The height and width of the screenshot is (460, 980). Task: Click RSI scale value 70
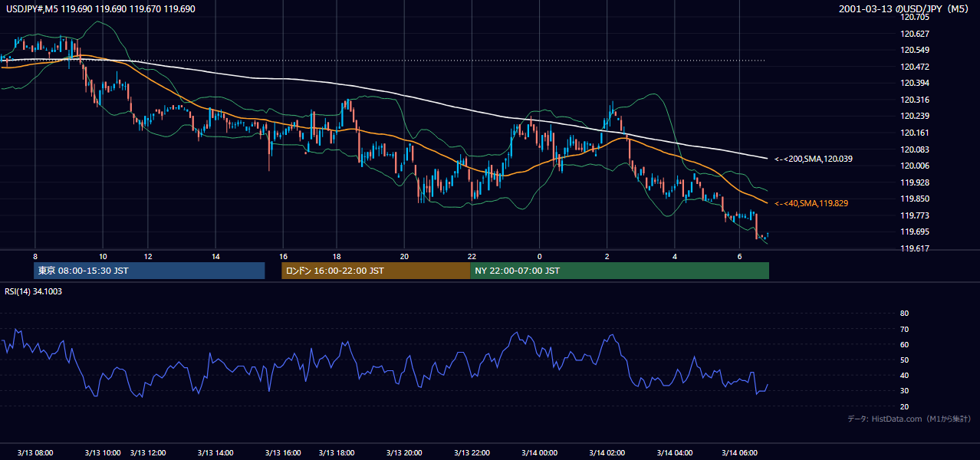coord(904,329)
